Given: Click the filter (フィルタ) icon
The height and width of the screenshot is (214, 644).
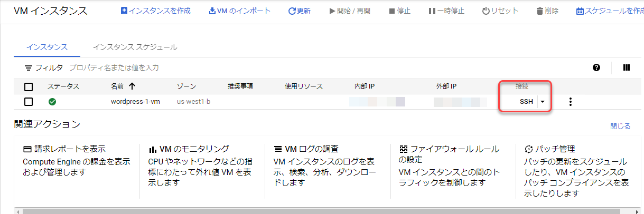Looking at the screenshot, I should coord(29,68).
